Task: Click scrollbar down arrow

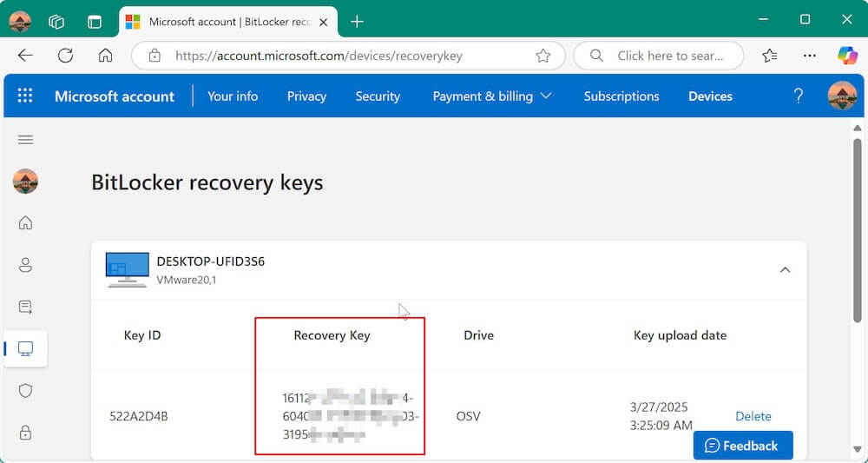Action: pyautogui.click(x=858, y=449)
